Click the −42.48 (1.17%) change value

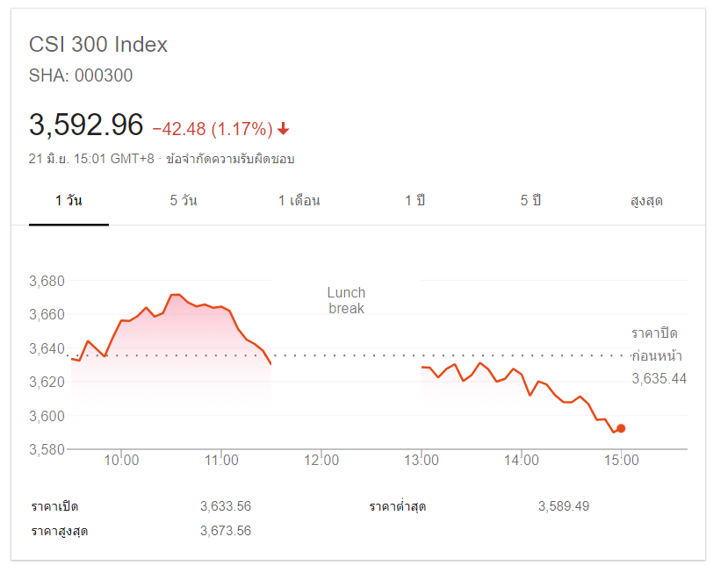(x=213, y=129)
